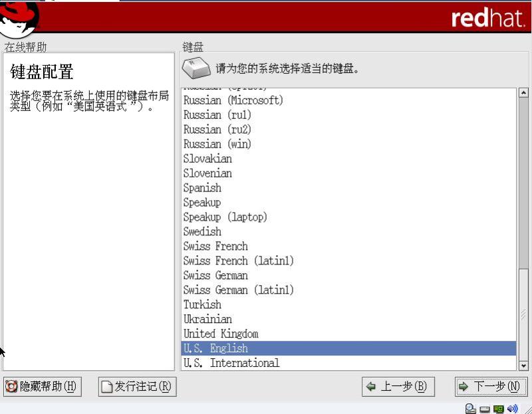Click the CD drive status icon
This screenshot has width=532, height=414.
471,409
